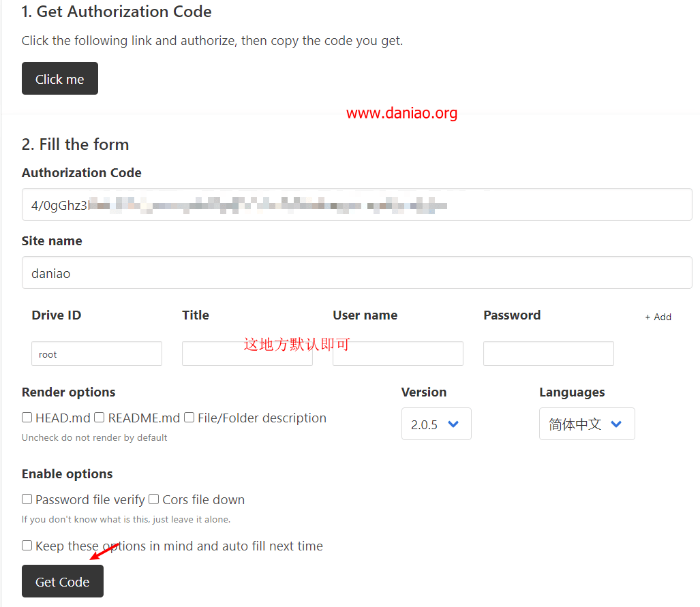Focus the Authorization Code field
Image resolution: width=700 pixels, height=607 pixels.
point(356,204)
